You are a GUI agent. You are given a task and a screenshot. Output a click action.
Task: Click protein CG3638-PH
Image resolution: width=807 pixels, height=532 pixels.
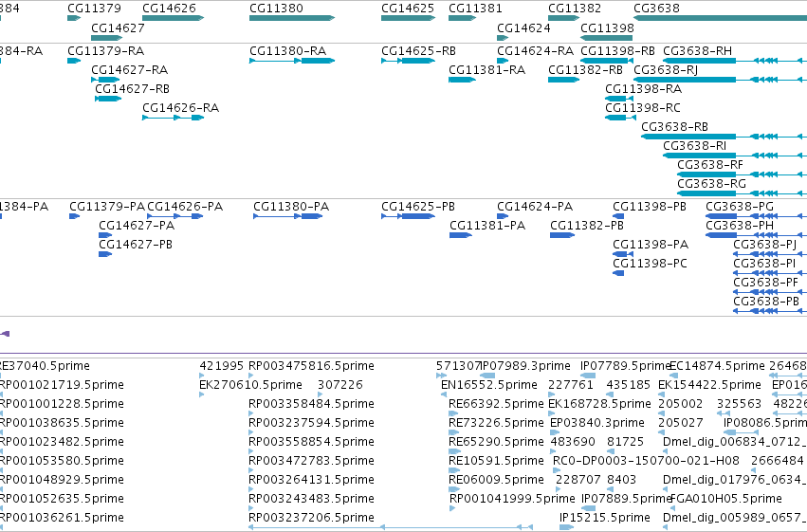(x=756, y=235)
